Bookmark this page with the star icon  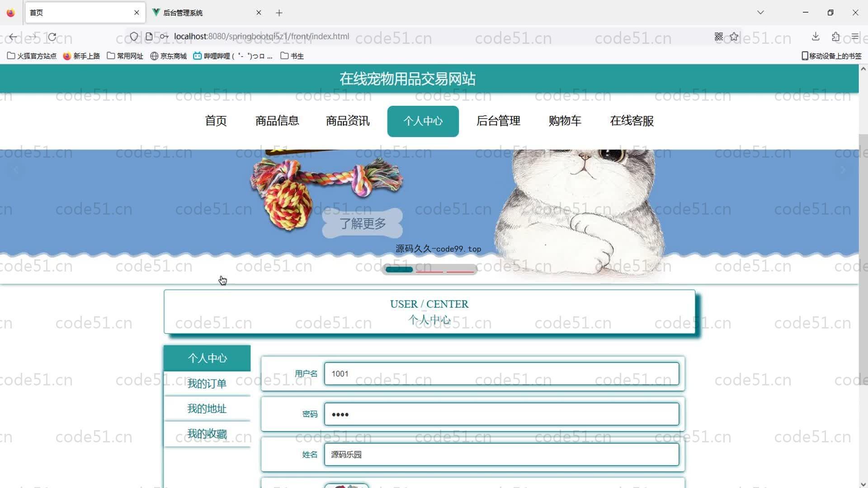pyautogui.click(x=734, y=36)
